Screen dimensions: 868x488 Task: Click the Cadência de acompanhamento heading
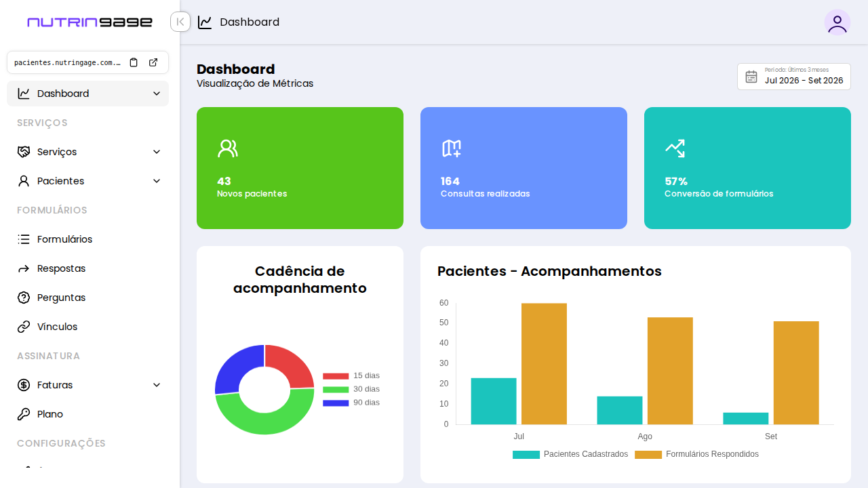tap(300, 279)
